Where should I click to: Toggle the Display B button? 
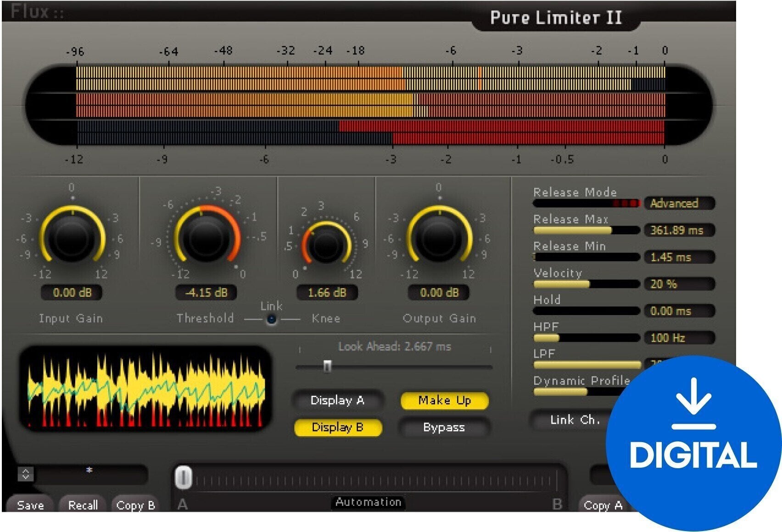(338, 427)
